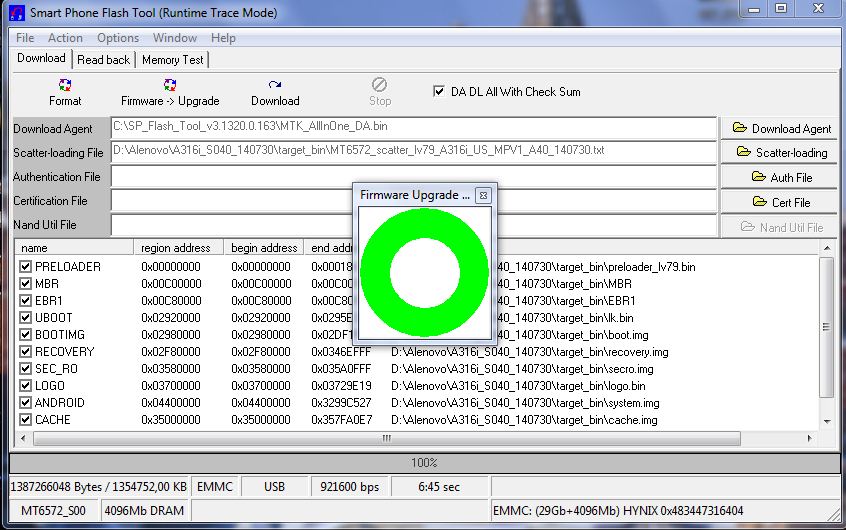Switch to the Read back tab
Screen dimensions: 846x530
pos(104,60)
